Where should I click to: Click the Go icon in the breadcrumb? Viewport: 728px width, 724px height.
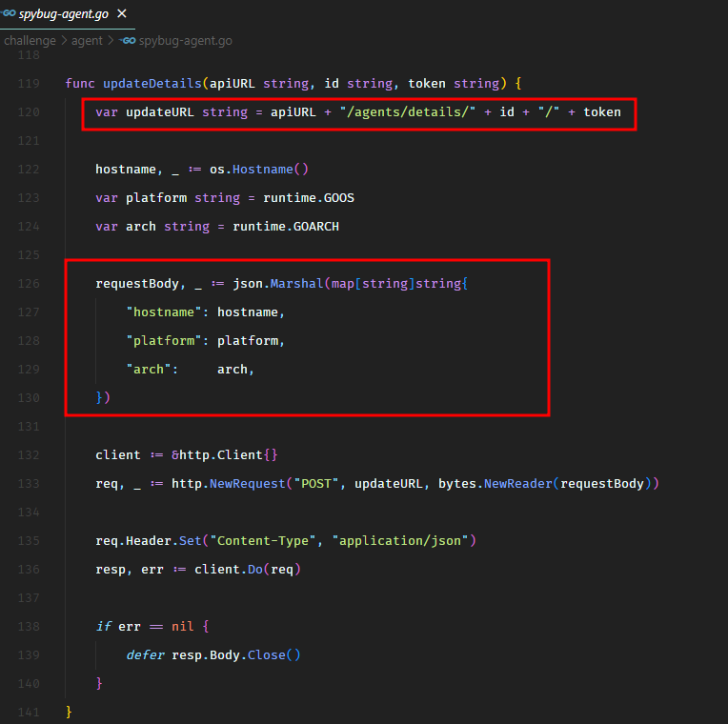[128, 41]
